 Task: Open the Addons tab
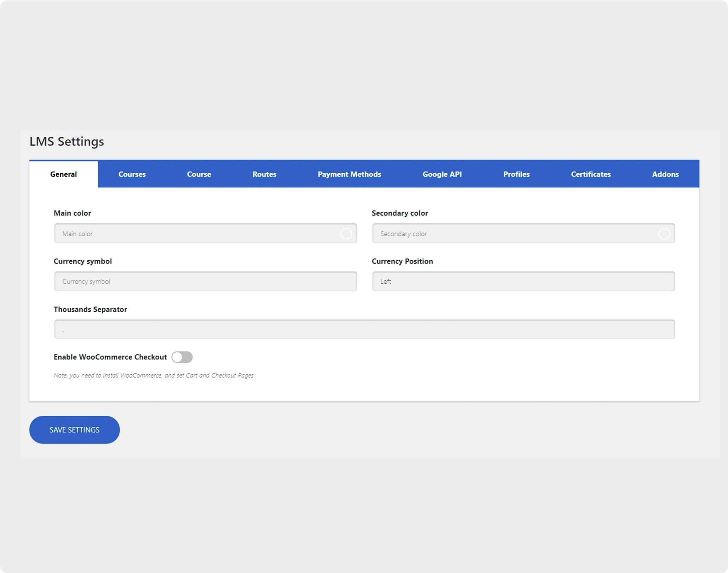tap(665, 174)
